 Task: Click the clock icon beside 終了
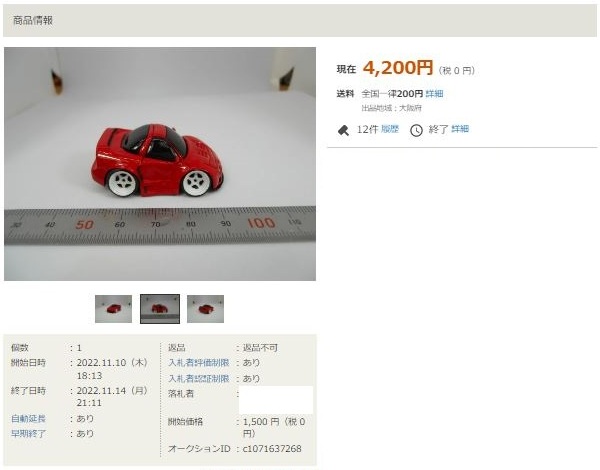(x=416, y=131)
